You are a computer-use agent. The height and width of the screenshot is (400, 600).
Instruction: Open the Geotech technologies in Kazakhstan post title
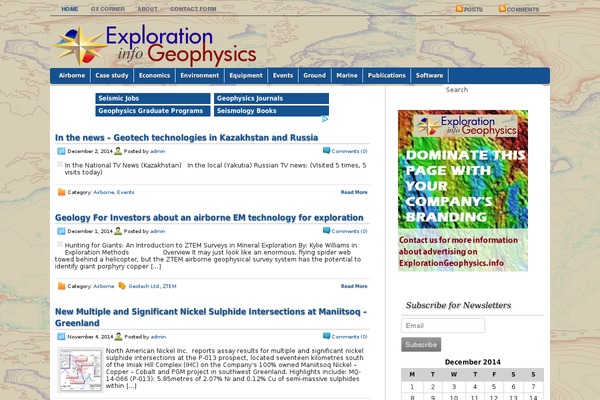[x=186, y=137]
